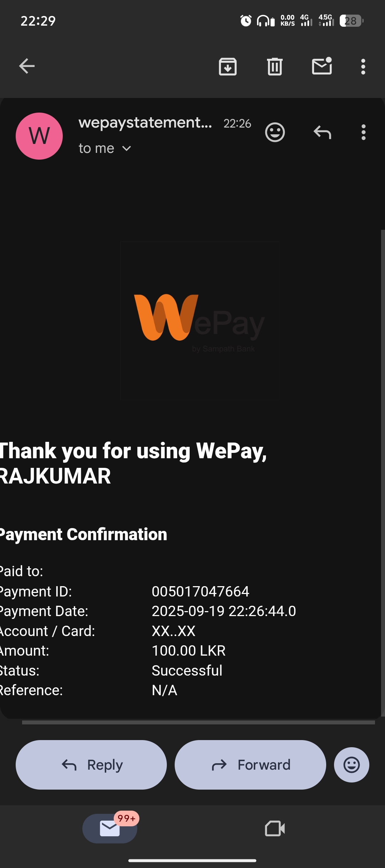Archive this email with the archive icon

228,67
